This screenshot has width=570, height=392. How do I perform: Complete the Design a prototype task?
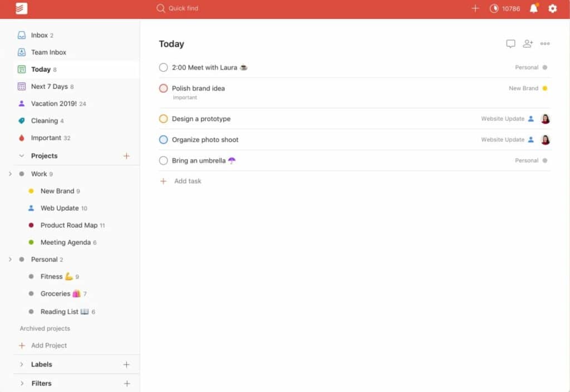pos(163,118)
